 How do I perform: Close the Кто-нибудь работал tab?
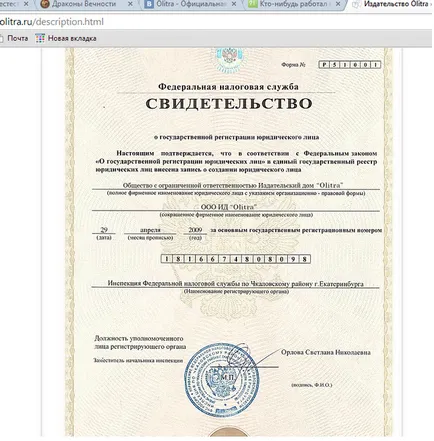[x=338, y=4]
